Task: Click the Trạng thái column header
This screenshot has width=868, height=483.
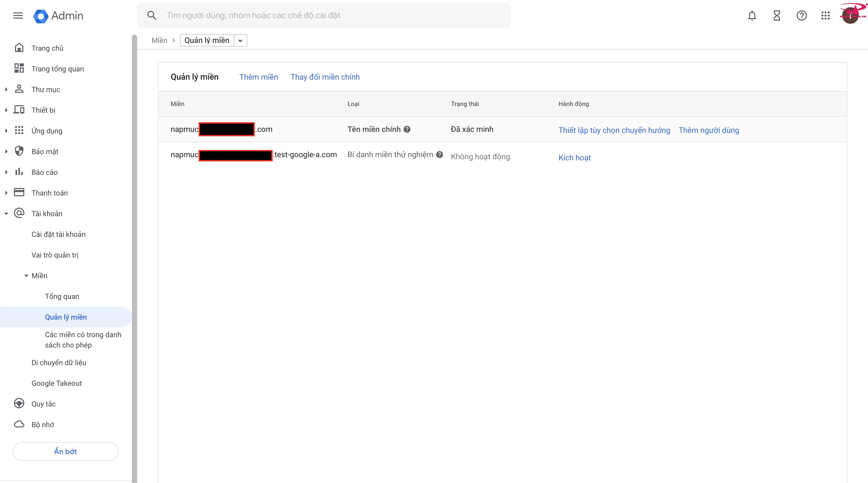Action: click(465, 104)
